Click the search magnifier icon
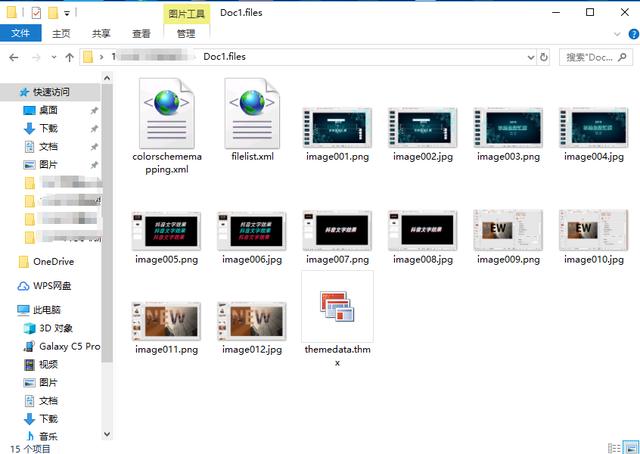Image resolution: width=640 pixels, height=454 pixels. (x=622, y=57)
